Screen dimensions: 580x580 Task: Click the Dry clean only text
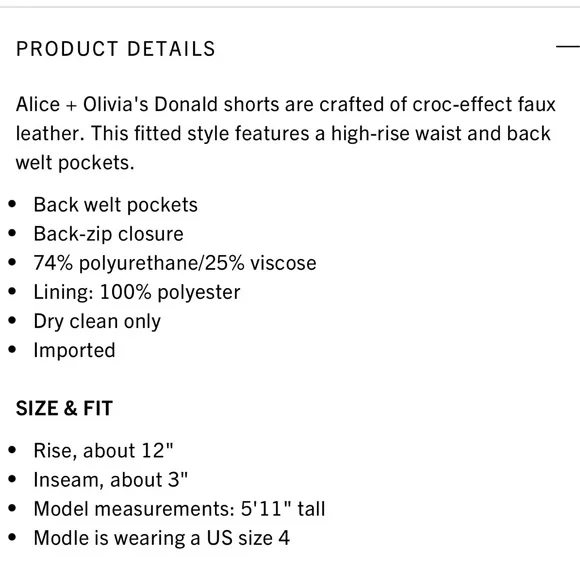97,321
